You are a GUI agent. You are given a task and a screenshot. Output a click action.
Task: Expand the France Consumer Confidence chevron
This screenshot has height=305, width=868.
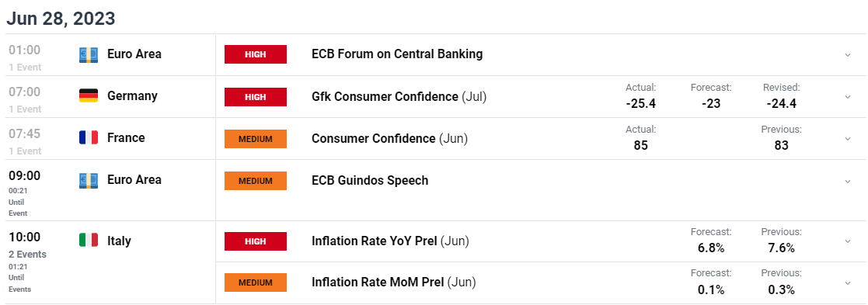(848, 139)
